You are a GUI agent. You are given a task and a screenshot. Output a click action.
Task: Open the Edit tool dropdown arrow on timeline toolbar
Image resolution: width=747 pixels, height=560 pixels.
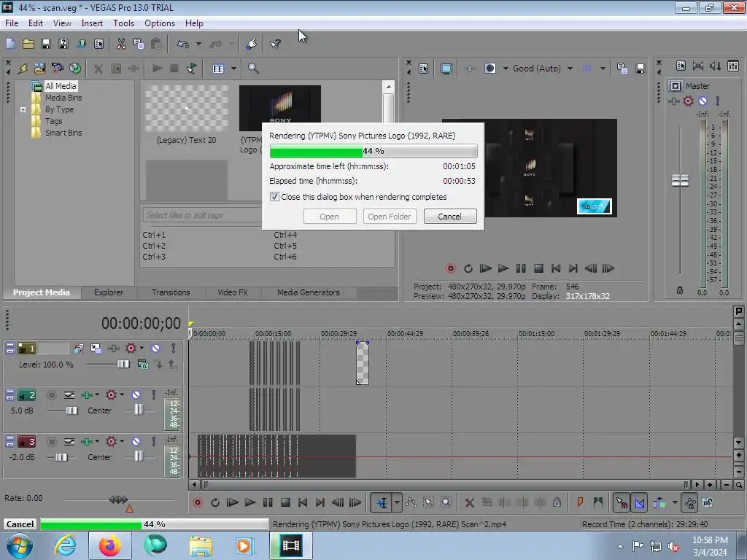(396, 502)
